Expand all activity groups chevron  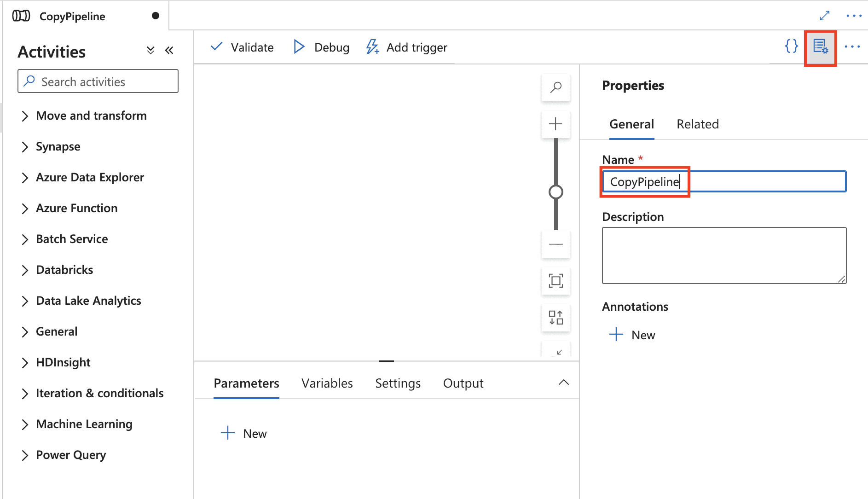150,51
